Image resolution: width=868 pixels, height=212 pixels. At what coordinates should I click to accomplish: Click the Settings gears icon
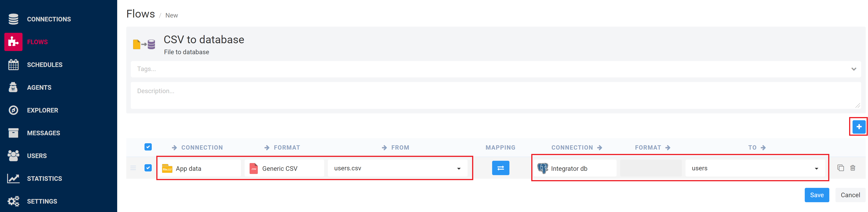click(x=13, y=201)
